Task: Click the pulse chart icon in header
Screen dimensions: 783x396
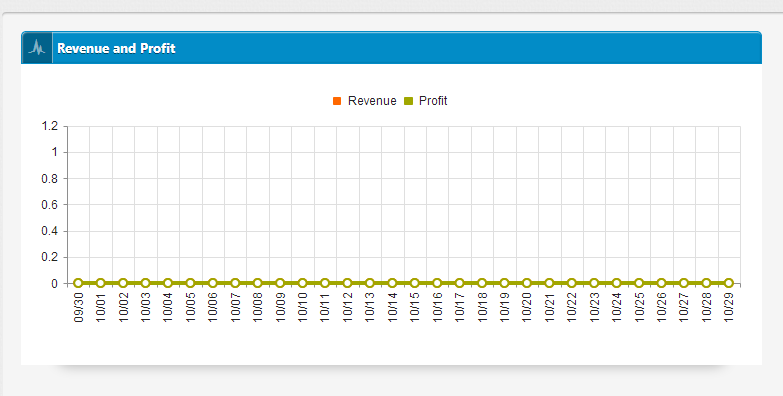Action: coord(36,48)
